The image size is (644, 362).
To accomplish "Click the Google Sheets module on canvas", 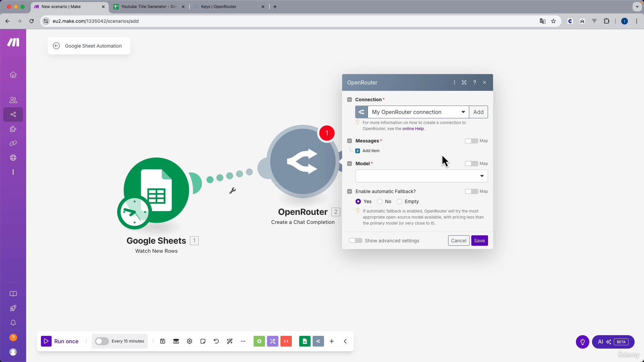I will [156, 190].
